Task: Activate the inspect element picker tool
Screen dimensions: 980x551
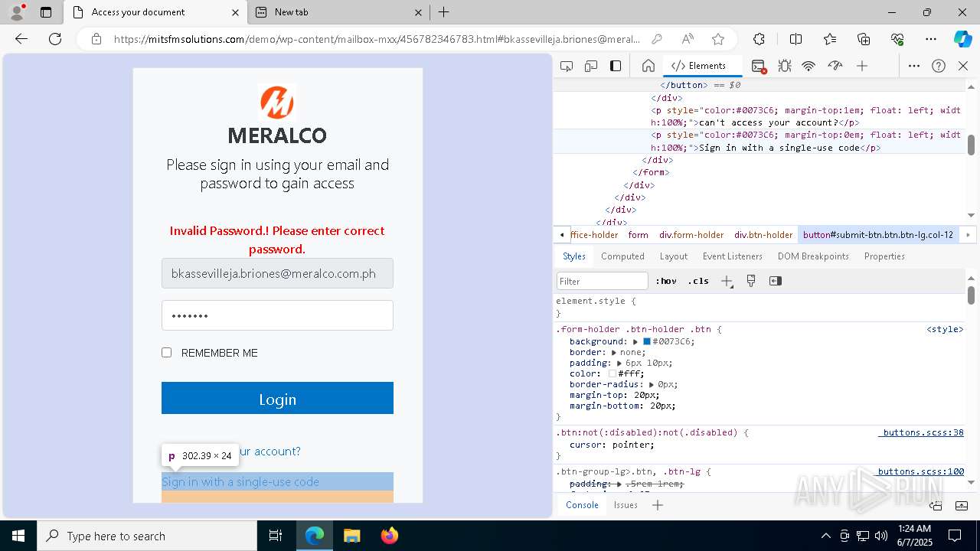Action: pos(567,66)
